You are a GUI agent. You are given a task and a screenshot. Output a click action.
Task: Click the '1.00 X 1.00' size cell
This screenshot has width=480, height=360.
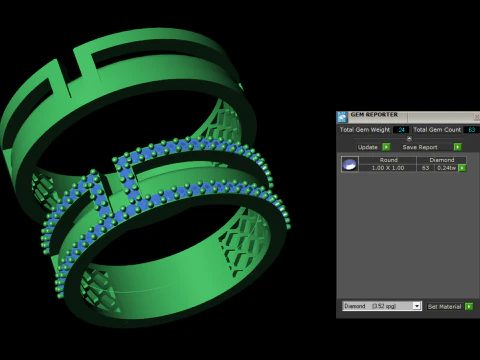click(x=388, y=168)
